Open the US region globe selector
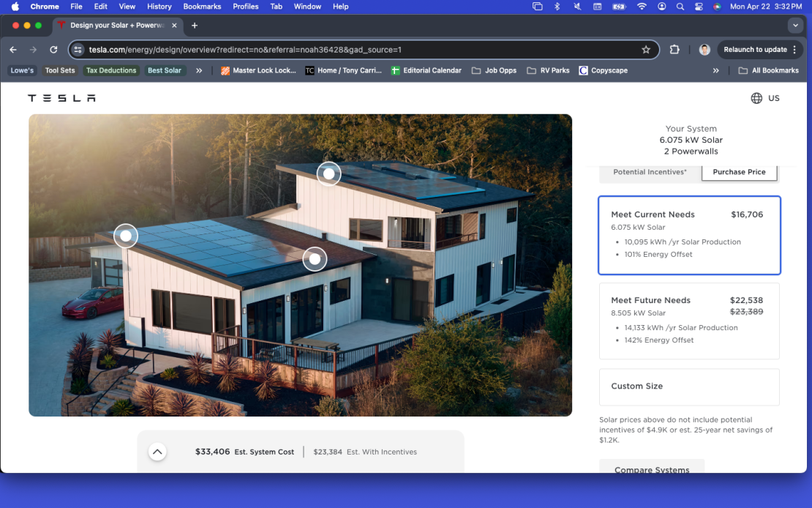 coord(765,98)
